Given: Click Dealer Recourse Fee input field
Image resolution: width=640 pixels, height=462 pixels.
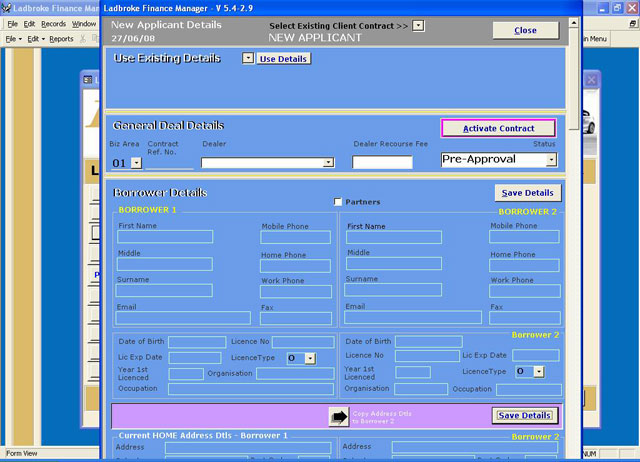Looking at the screenshot, I should 382,162.
